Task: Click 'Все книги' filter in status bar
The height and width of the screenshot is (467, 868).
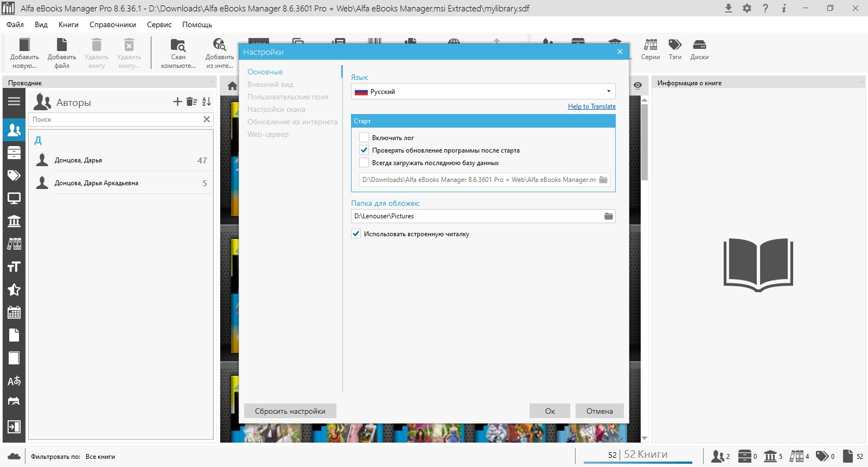Action: 100,457
